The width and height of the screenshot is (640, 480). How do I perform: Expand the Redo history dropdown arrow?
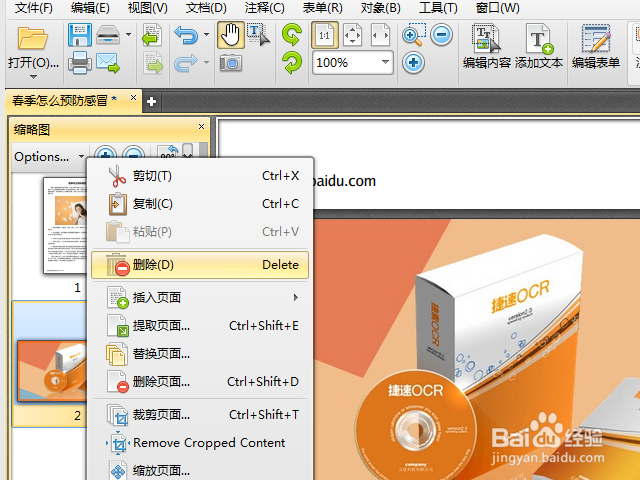[x=207, y=62]
